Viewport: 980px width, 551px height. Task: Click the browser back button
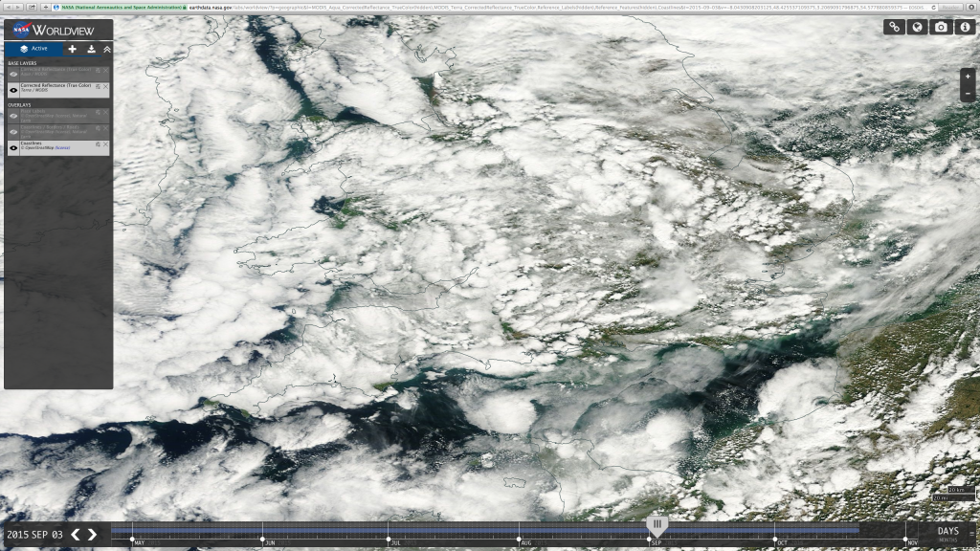[10, 7]
